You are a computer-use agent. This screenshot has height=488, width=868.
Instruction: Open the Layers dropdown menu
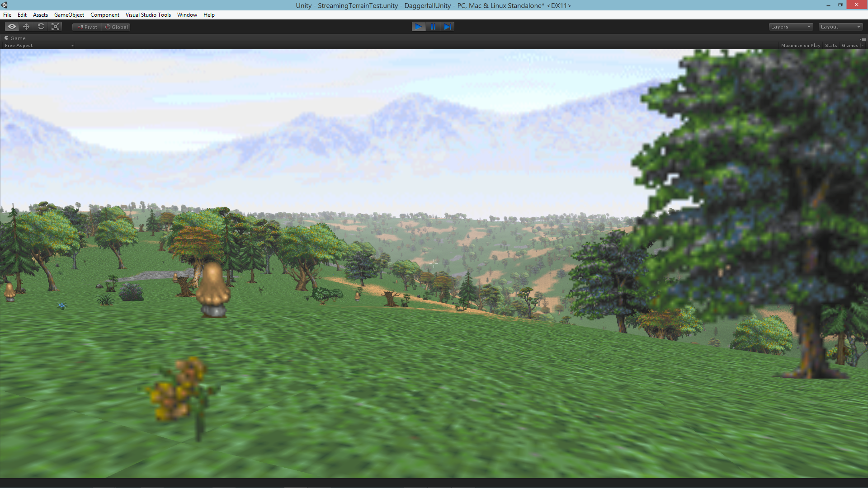(x=791, y=26)
